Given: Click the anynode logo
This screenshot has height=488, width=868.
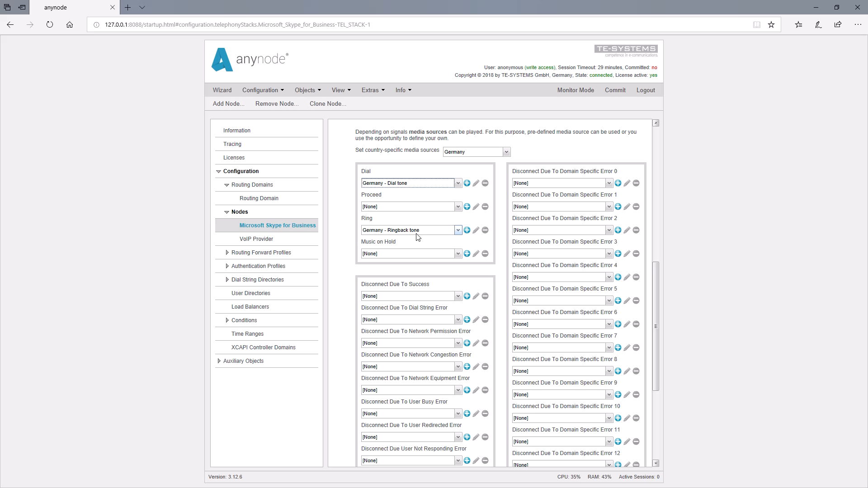Looking at the screenshot, I should tap(250, 60).
